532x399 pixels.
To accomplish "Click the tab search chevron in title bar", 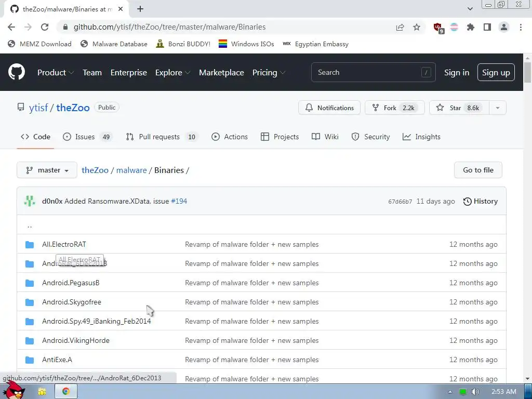I will pos(470,9).
